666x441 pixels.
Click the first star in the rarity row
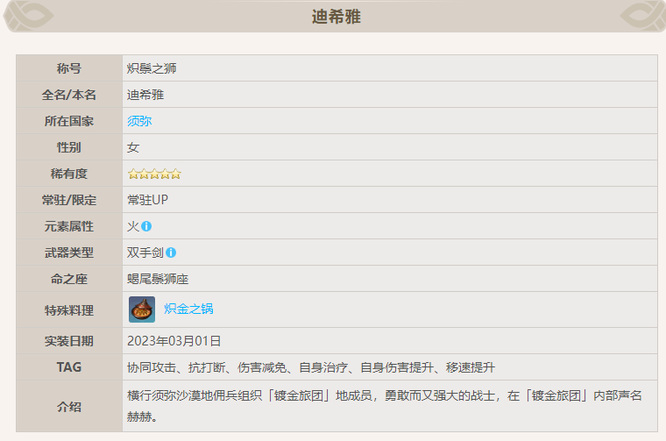point(133,174)
